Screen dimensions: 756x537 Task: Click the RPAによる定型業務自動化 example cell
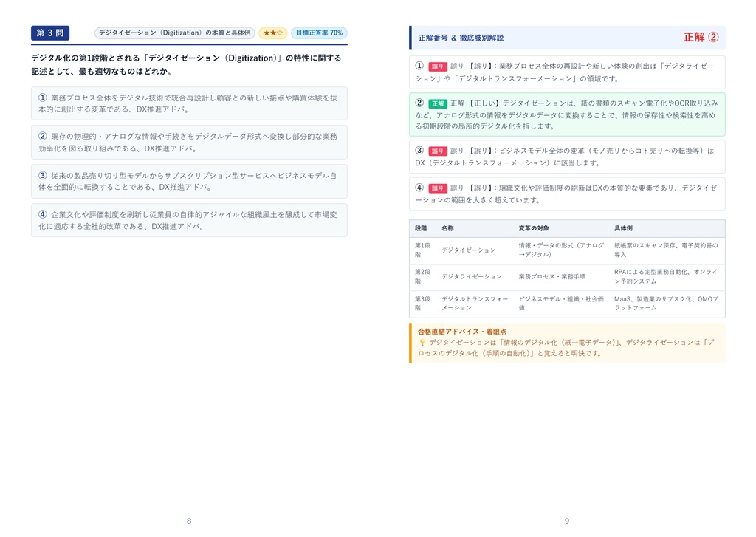(x=667, y=276)
